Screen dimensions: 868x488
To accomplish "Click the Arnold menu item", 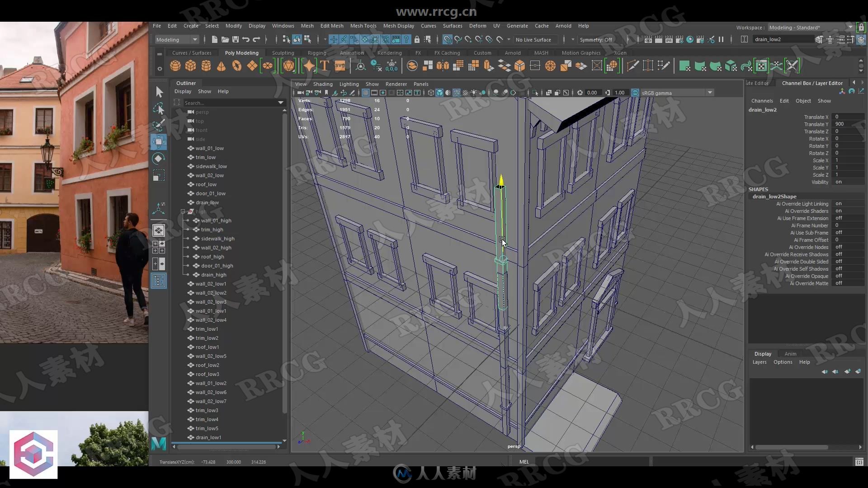I will [x=563, y=25].
